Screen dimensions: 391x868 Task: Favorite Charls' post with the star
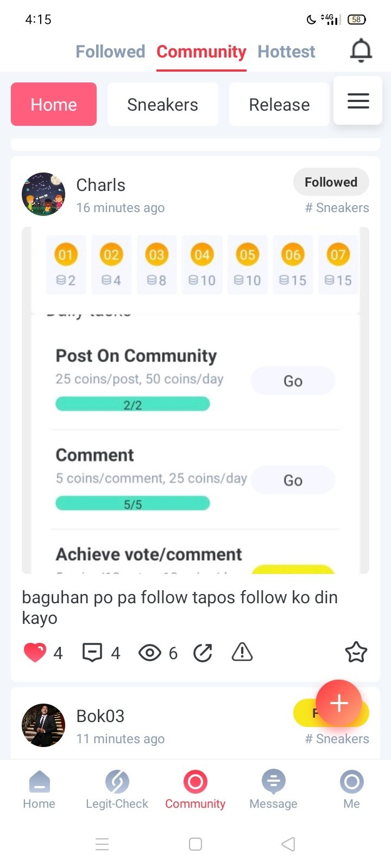[x=356, y=652]
